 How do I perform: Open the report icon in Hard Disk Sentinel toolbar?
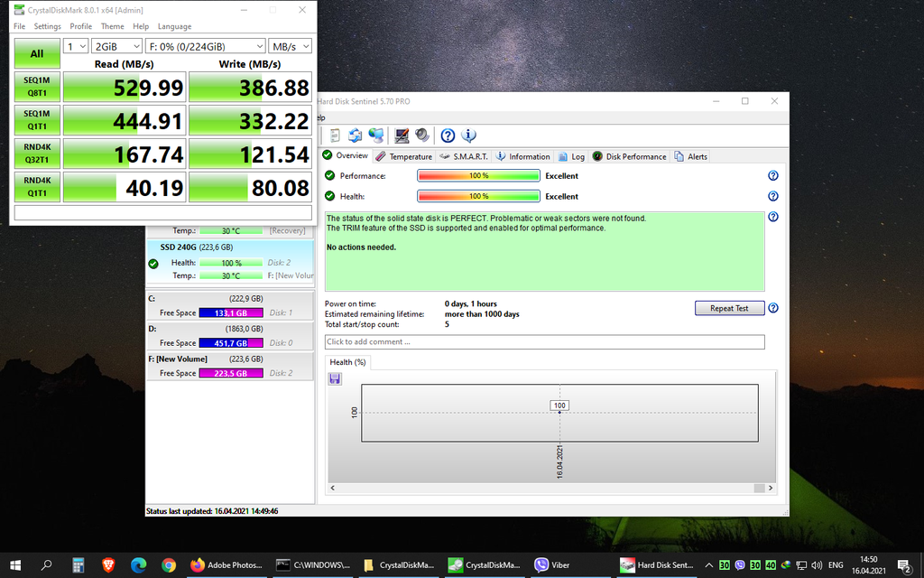coord(335,135)
